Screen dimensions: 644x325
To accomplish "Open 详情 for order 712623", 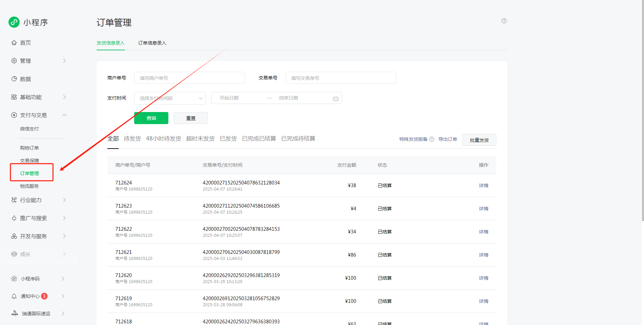I will click(x=484, y=209).
